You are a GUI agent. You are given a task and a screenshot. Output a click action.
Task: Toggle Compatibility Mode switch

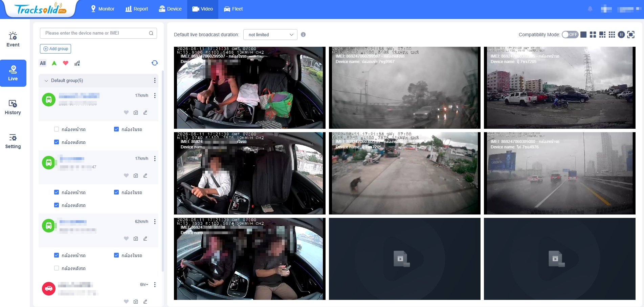pos(570,35)
